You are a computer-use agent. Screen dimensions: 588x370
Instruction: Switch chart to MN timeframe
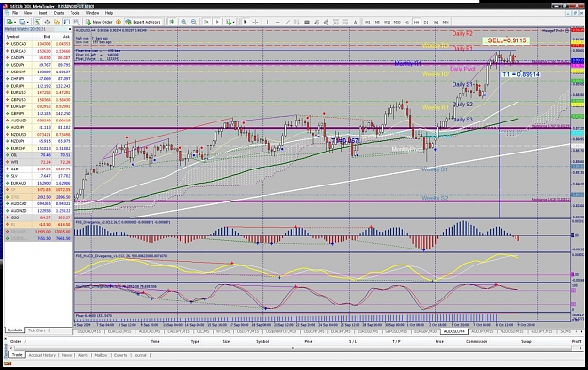[446, 22]
